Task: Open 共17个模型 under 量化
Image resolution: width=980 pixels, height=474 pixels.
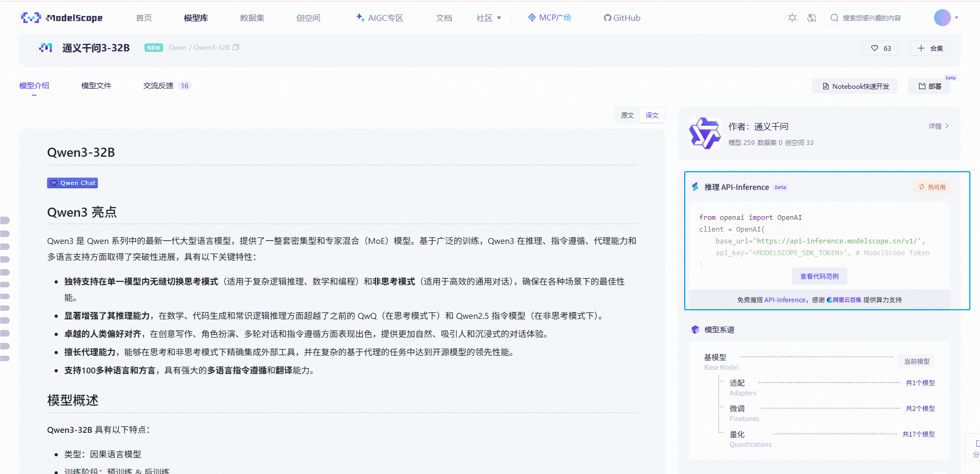Action: pyautogui.click(x=918, y=434)
